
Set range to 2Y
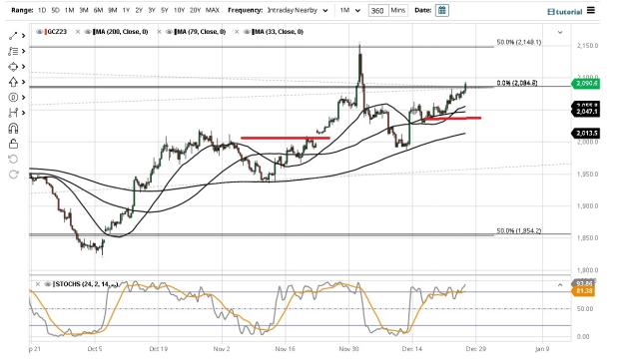139,10
